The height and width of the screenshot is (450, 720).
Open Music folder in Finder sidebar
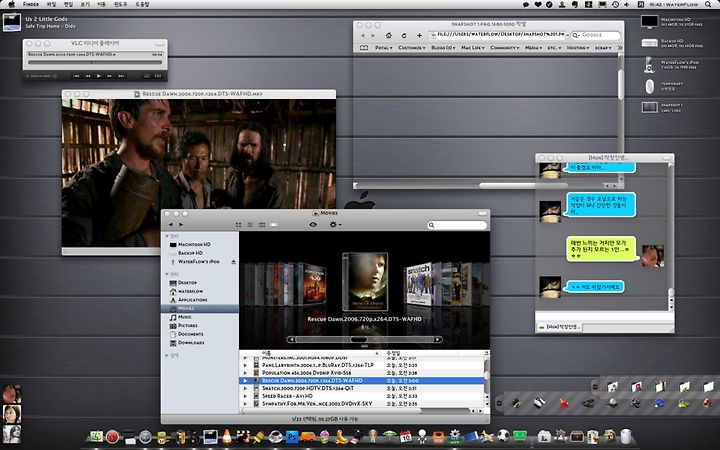point(200,317)
